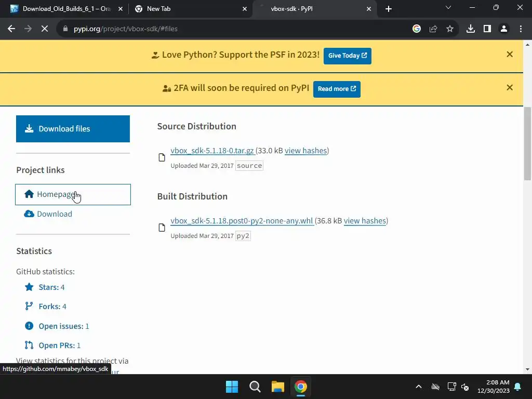This screenshot has height=399, width=532.
Task: Click the Source Distribution heading
Action: (197, 126)
